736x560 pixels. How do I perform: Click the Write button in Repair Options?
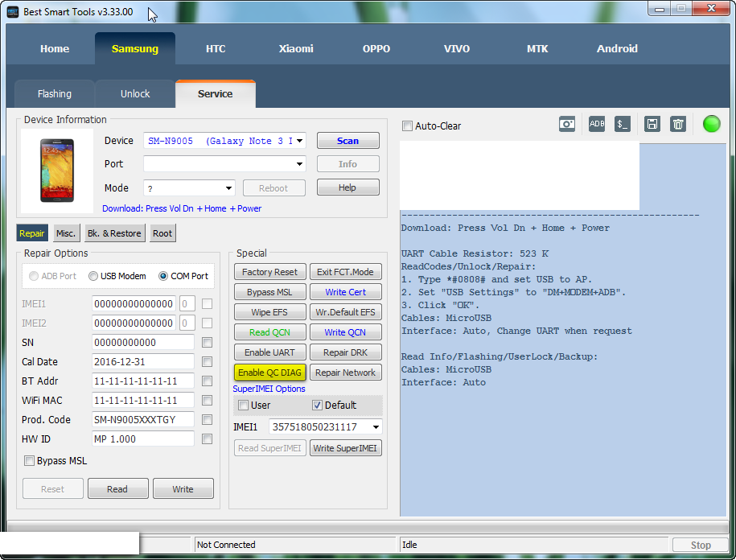(183, 489)
